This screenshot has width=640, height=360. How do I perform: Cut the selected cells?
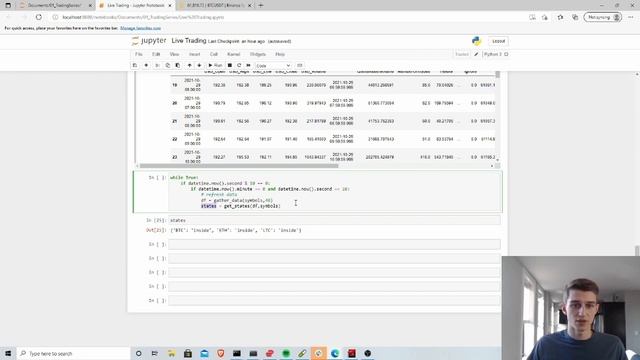click(157, 65)
